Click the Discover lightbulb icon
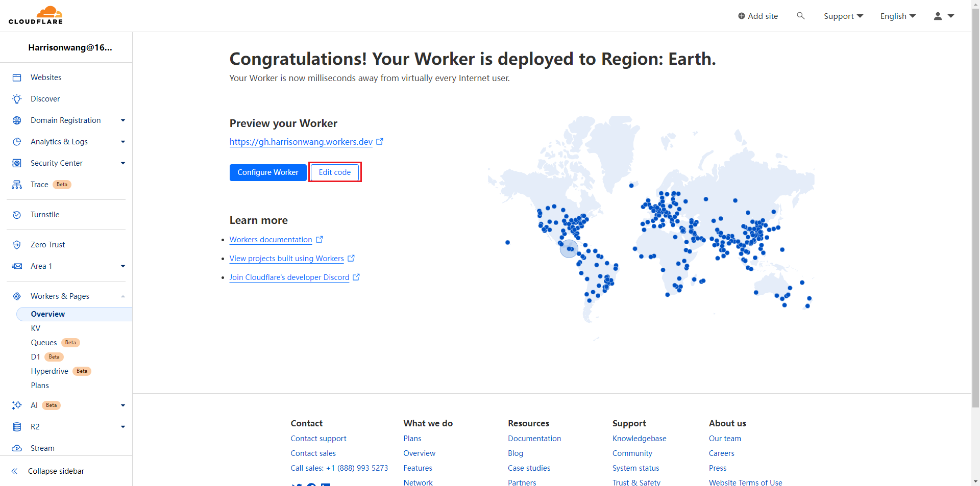980x486 pixels. click(x=17, y=99)
